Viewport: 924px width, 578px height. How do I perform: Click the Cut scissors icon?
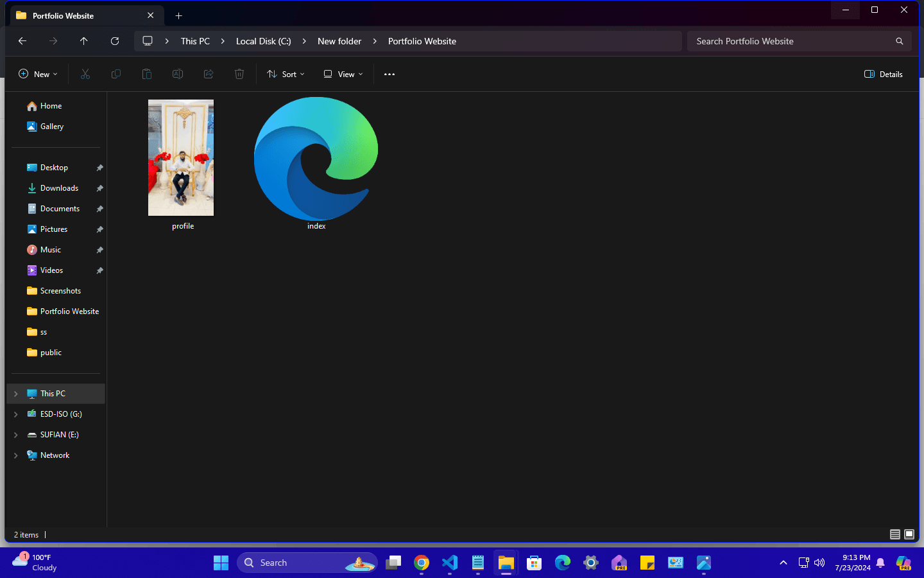click(85, 74)
